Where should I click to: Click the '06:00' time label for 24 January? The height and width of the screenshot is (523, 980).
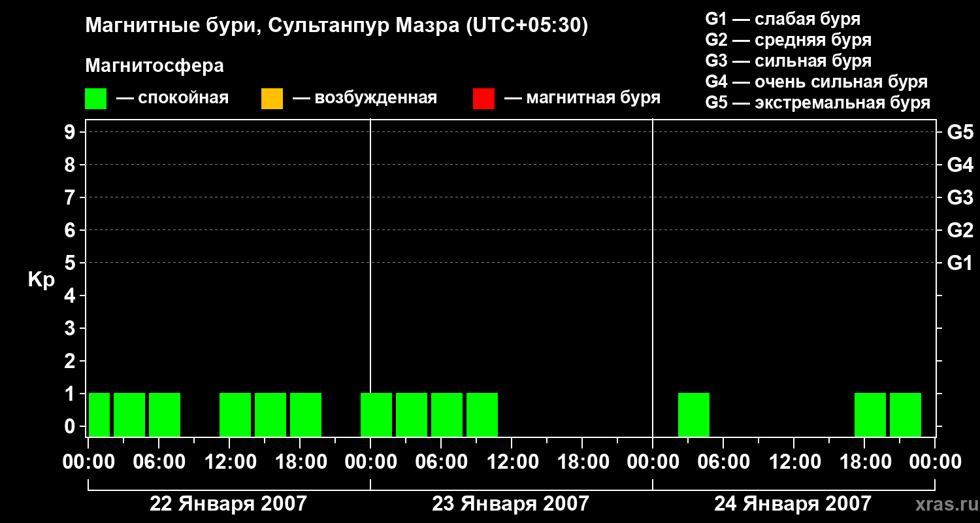pyautogui.click(x=723, y=462)
